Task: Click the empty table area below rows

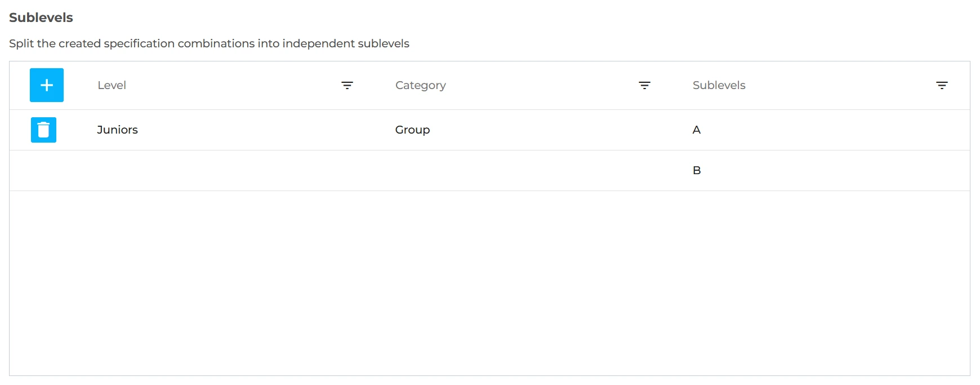Action: [x=489, y=283]
